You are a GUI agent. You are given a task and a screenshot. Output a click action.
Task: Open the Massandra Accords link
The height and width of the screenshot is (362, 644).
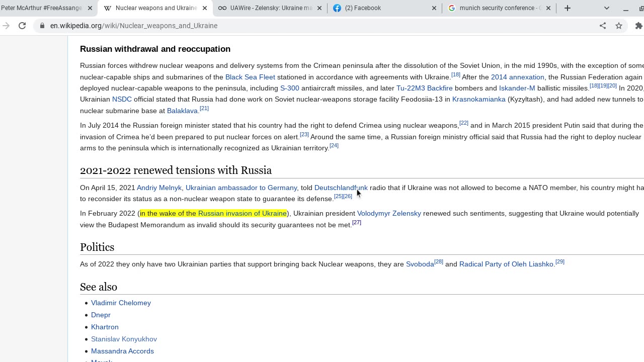(122, 351)
